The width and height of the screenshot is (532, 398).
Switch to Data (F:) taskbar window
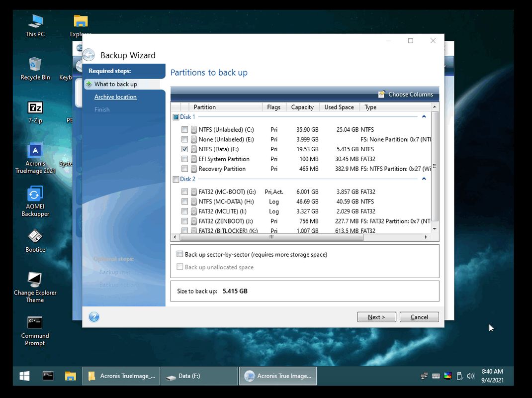click(199, 376)
